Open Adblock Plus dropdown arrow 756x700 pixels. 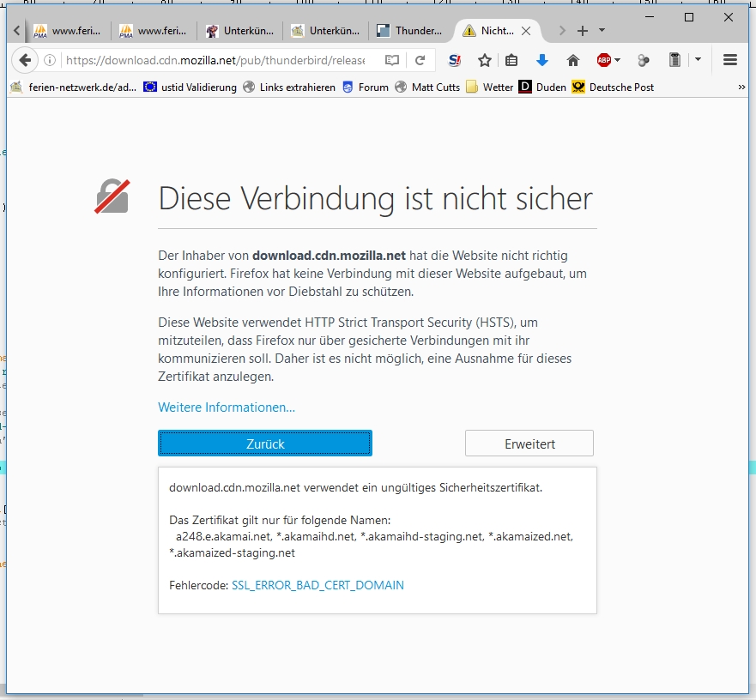click(617, 60)
